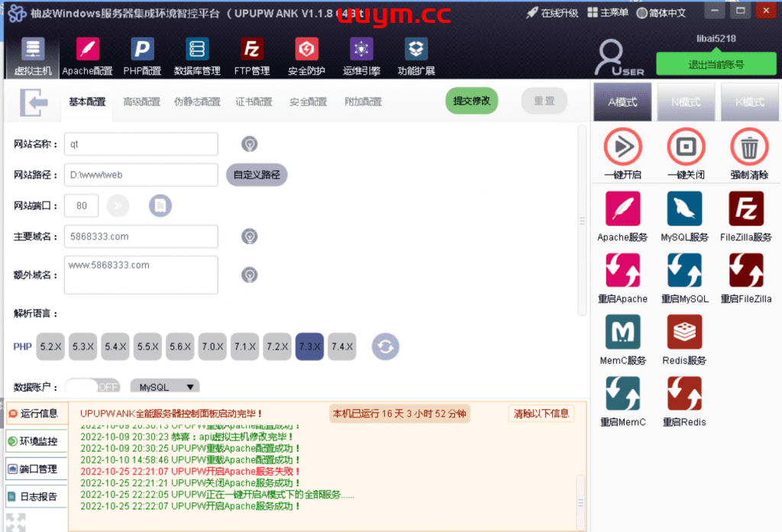The image size is (782, 532).
Task: Restart MySQL with 重启MySQL icon
Action: [x=685, y=270]
